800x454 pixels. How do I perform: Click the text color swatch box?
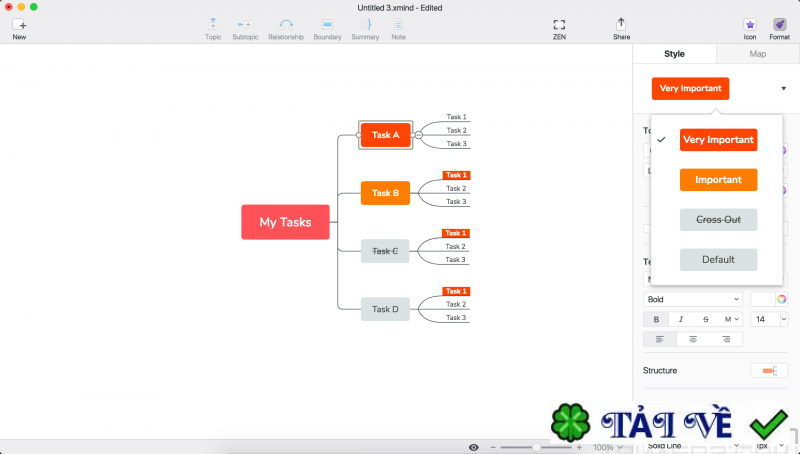pos(763,299)
